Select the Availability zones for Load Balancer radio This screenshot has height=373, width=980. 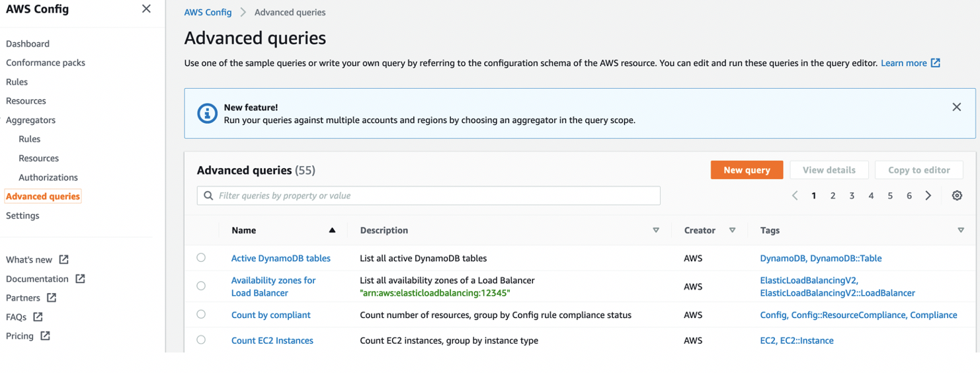[x=201, y=286]
